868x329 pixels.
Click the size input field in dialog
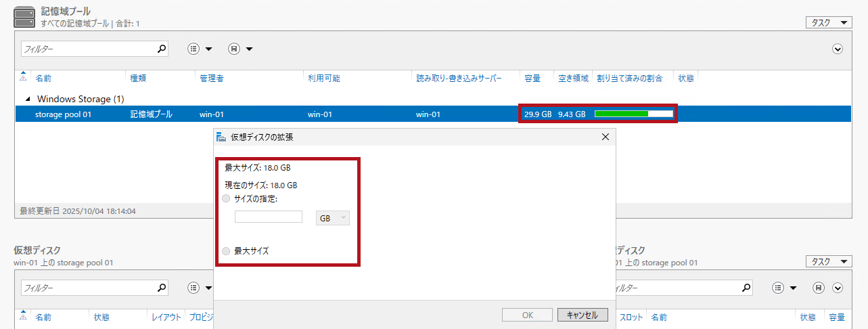[269, 217]
